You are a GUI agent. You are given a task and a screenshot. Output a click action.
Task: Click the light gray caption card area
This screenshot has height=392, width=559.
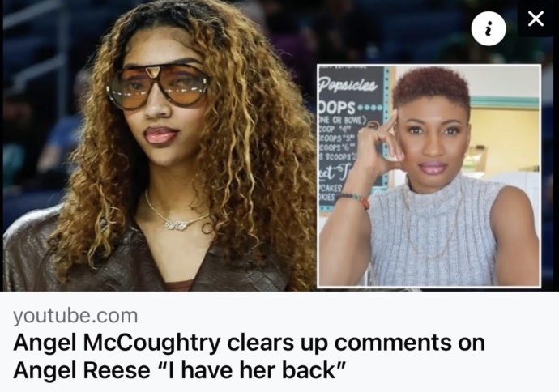click(279, 342)
